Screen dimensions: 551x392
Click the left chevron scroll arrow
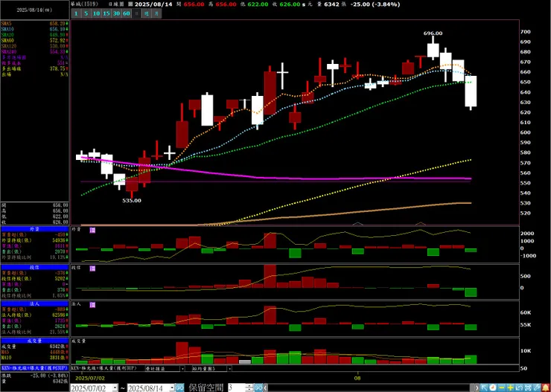click(x=265, y=388)
